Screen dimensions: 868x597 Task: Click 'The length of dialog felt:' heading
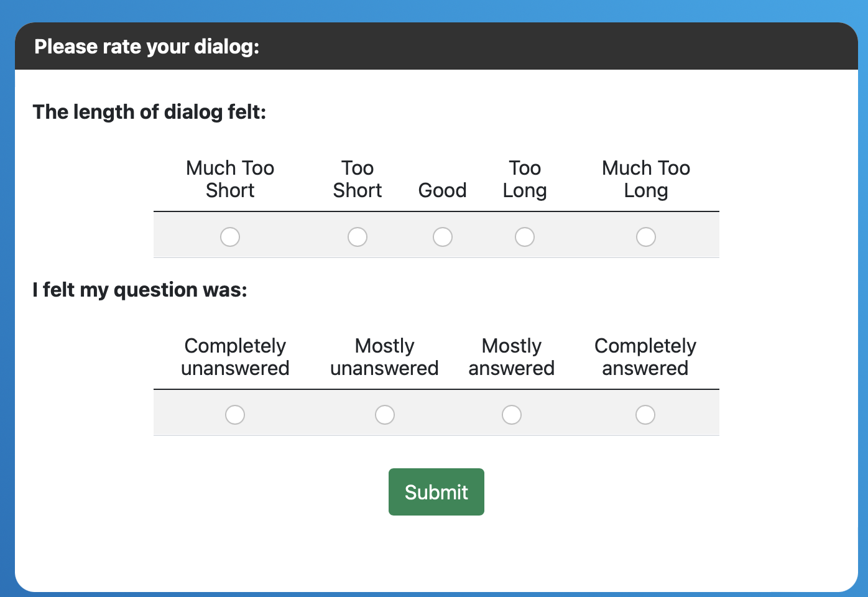pos(149,112)
